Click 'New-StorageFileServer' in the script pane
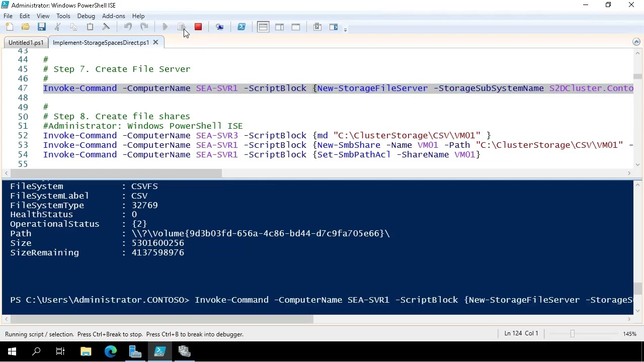 372,88
